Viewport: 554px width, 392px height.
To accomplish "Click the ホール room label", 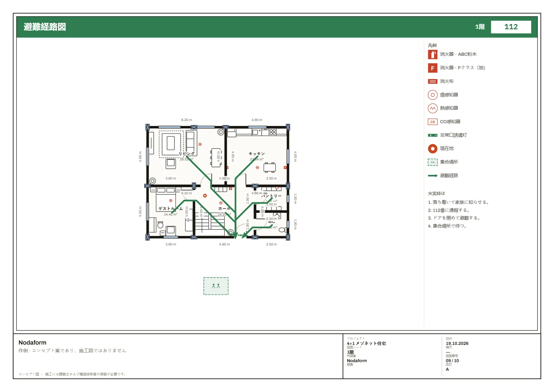I will click(224, 208).
